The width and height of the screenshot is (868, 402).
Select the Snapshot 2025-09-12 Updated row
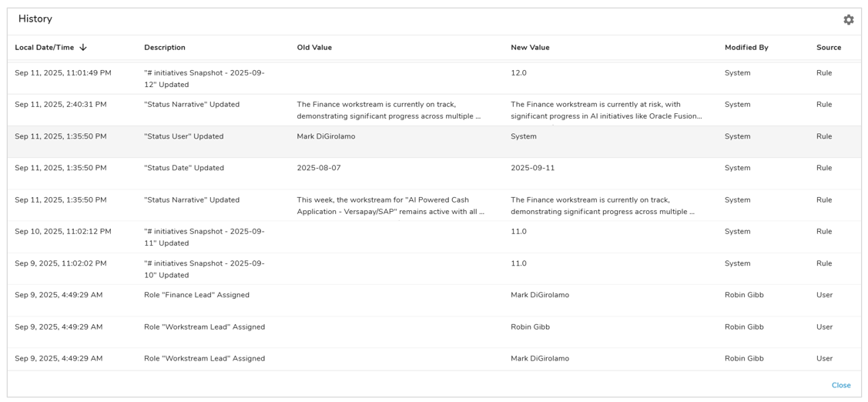coord(204,79)
